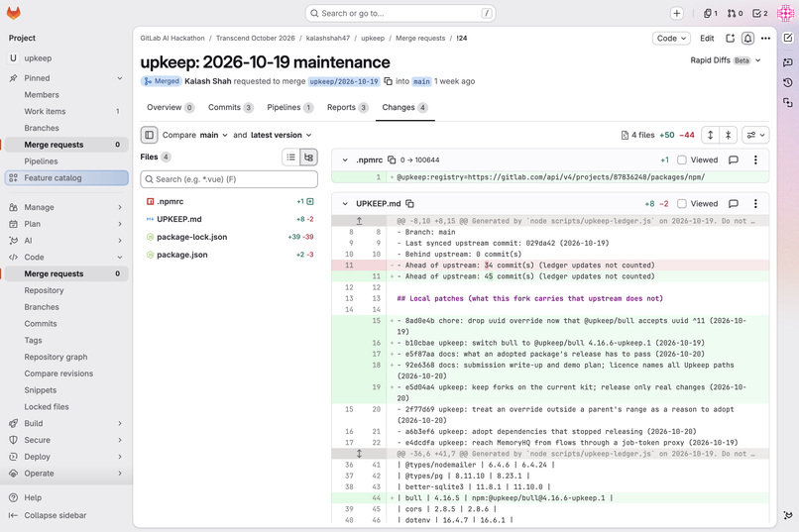Screen dimensions: 799x532
Task: Open UPKEEP.md file options kebab menu
Action: click(755, 204)
